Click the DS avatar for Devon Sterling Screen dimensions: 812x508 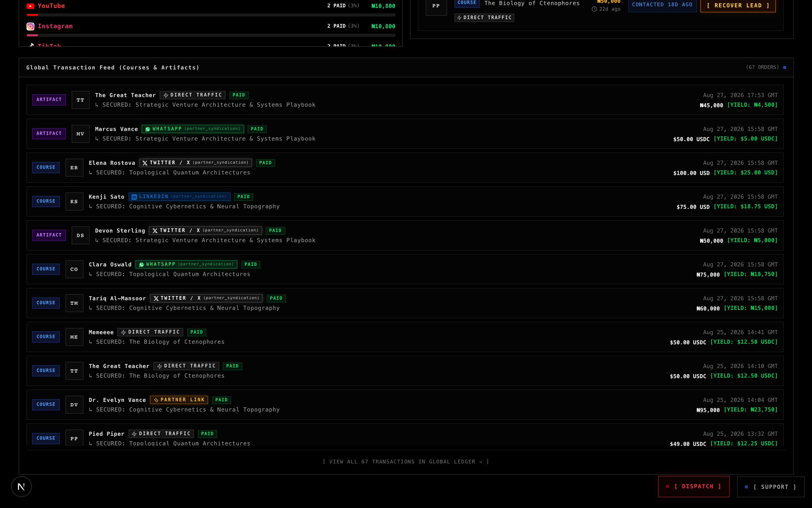click(x=81, y=235)
